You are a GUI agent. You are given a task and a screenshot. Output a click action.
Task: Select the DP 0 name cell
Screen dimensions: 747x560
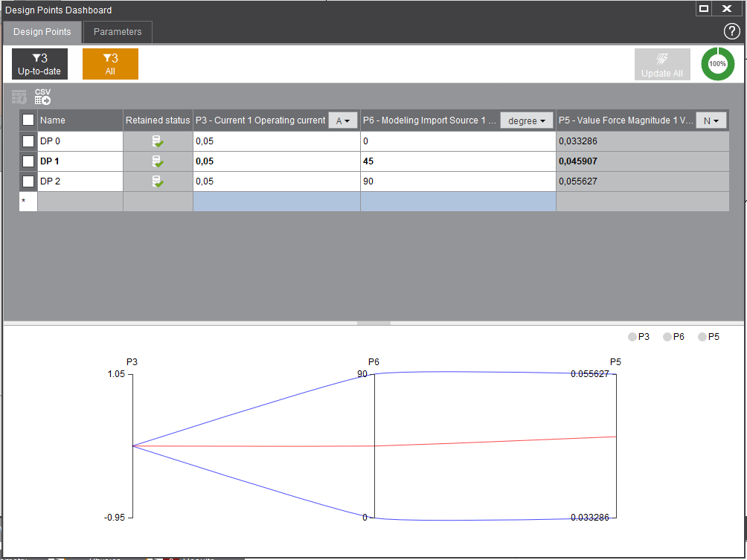pyautogui.click(x=80, y=141)
